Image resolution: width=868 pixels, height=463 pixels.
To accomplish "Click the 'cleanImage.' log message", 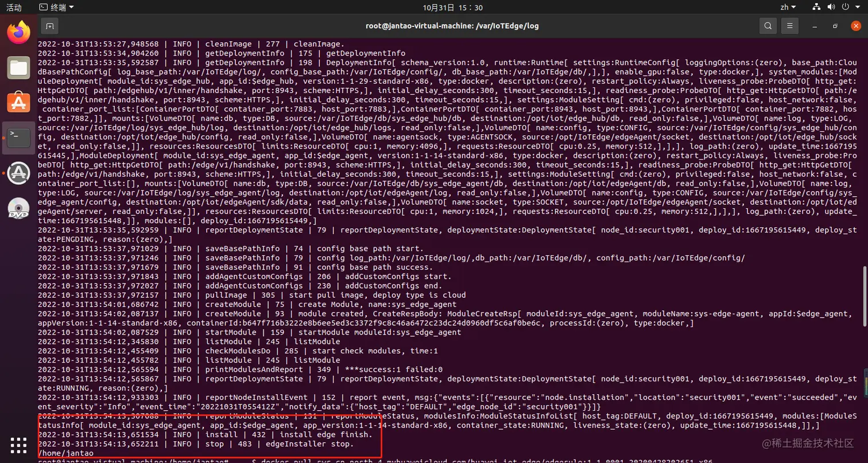I will 319,44.
